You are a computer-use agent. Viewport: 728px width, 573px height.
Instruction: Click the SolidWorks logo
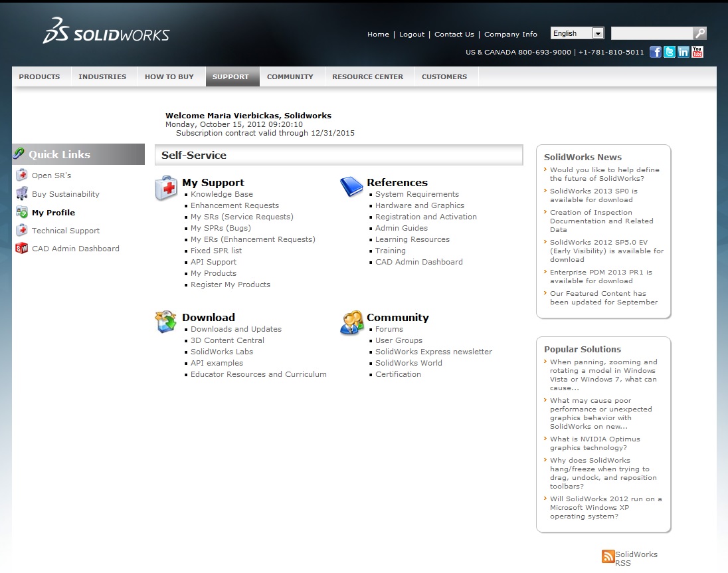(106, 33)
